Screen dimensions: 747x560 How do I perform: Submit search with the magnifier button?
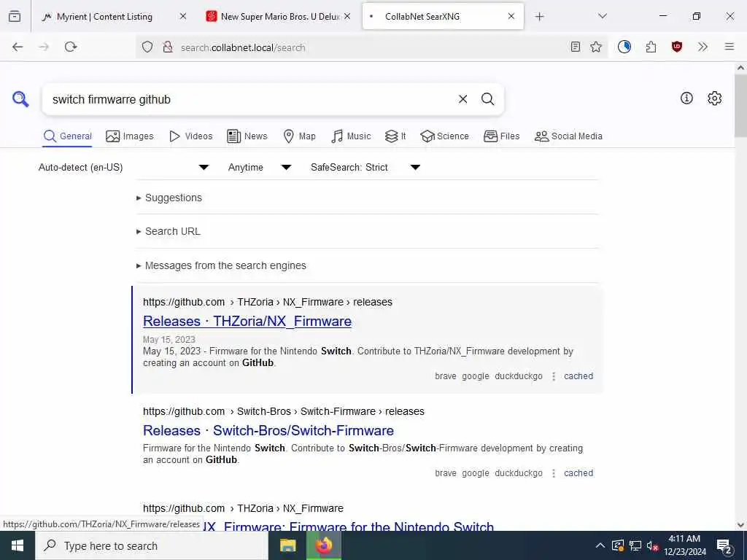tap(487, 99)
